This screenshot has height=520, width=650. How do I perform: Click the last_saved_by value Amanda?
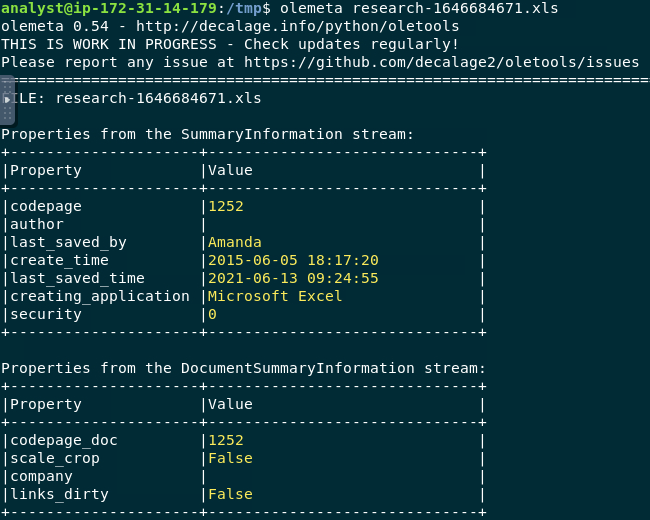(234, 242)
